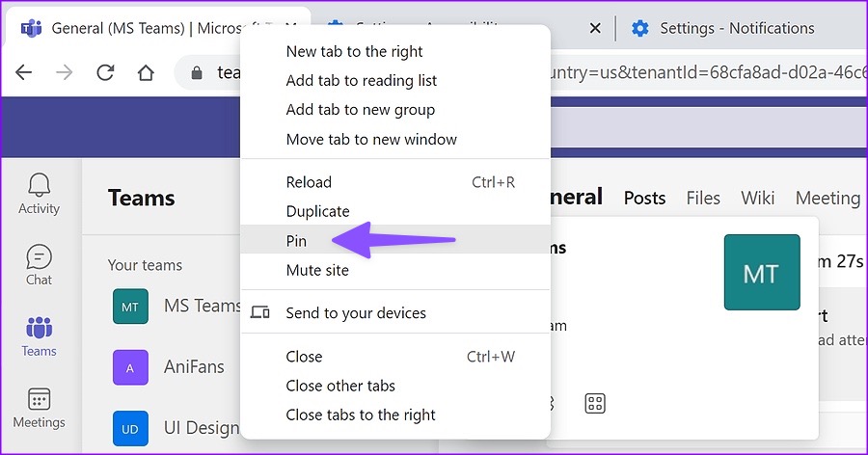Select Pin in the context menu
This screenshot has height=455, width=868.
coord(395,241)
